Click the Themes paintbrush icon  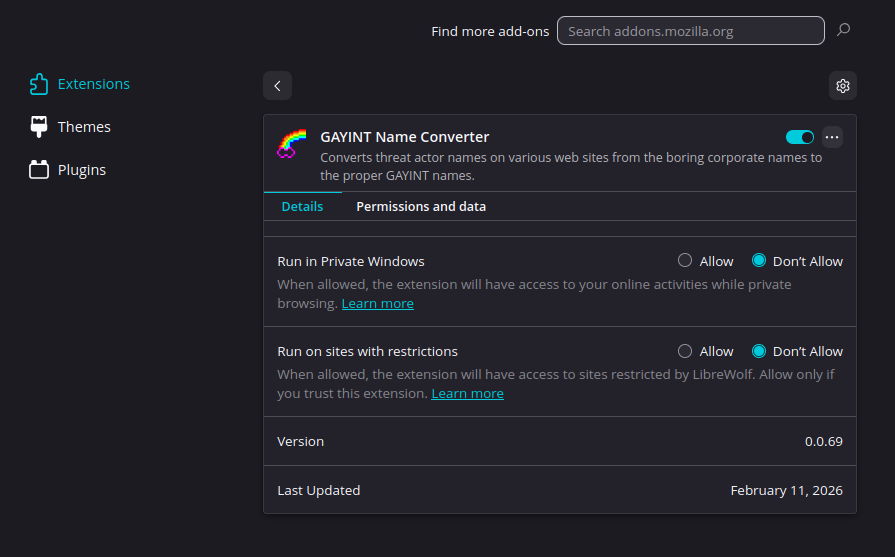(39, 127)
